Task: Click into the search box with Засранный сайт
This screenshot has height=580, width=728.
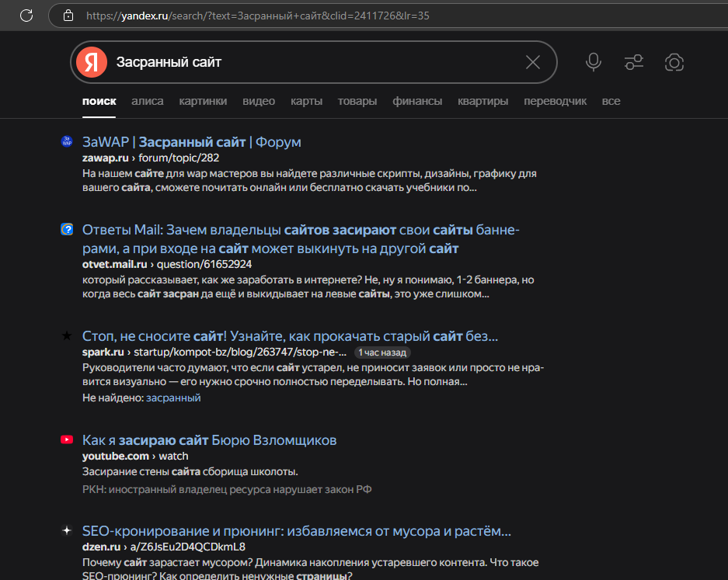Action: [315, 62]
